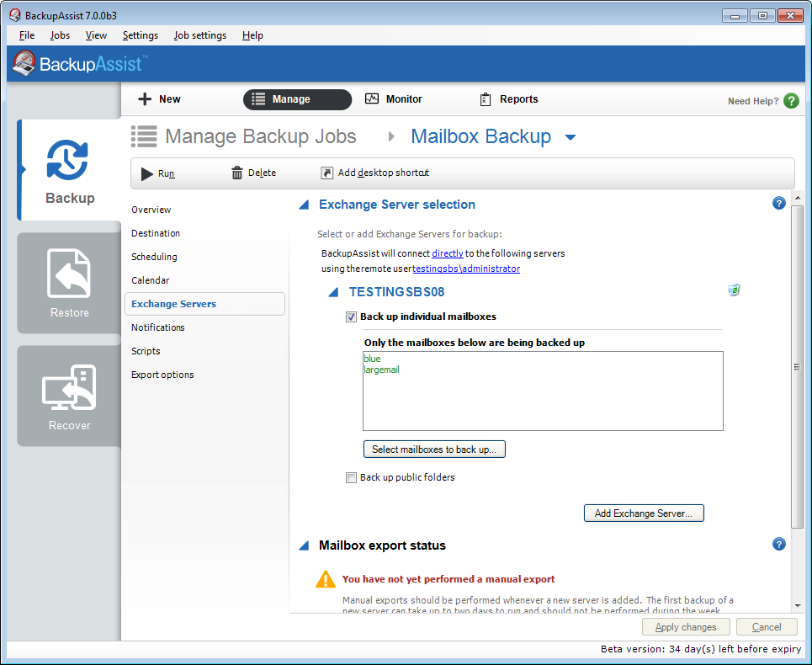812x665 pixels.
Task: Open help for Exchange Server selection
Action: pos(778,203)
